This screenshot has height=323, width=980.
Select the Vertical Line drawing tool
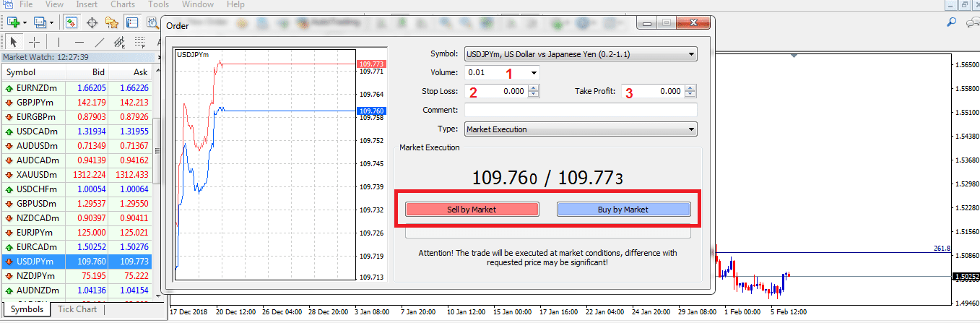pos(59,41)
